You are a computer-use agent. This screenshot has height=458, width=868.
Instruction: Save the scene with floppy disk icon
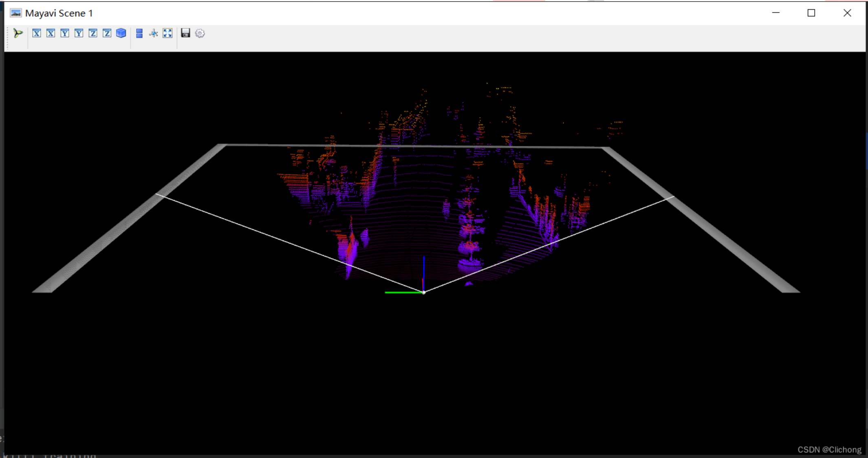pos(185,33)
